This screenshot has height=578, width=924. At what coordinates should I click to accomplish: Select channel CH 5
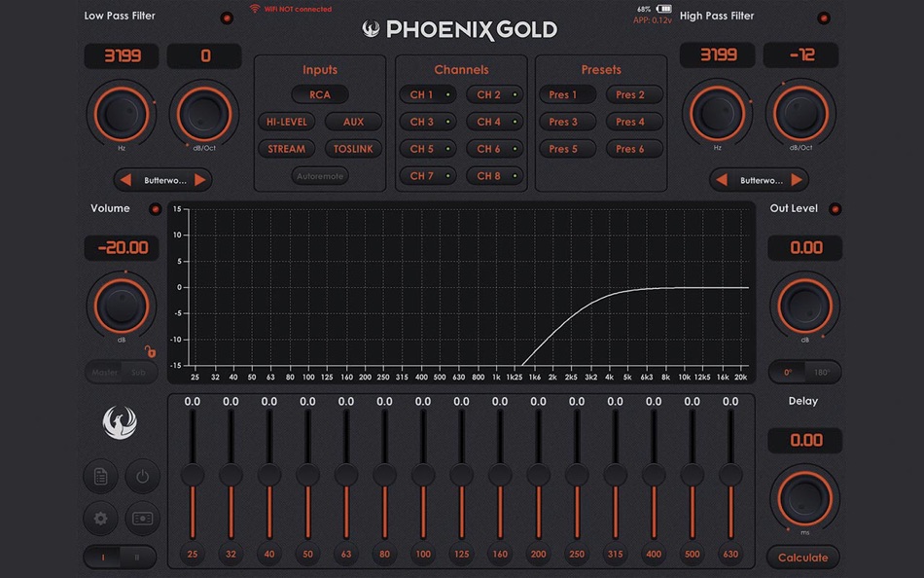428,149
